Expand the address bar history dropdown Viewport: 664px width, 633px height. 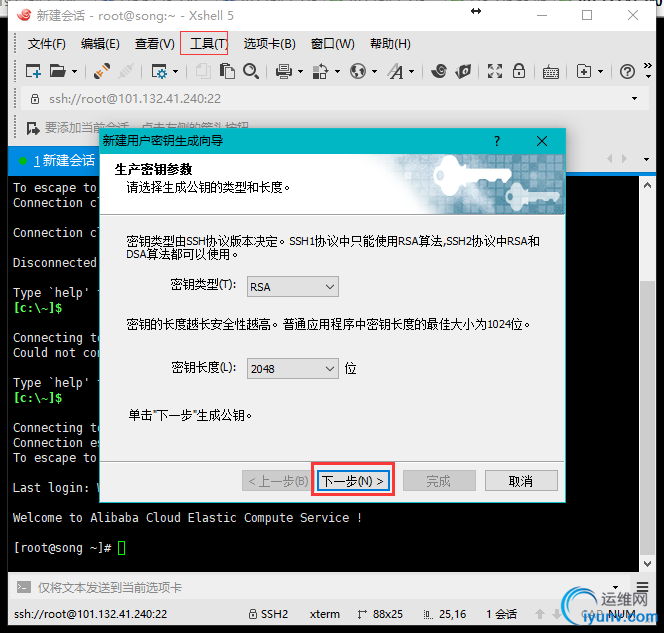[x=634, y=99]
